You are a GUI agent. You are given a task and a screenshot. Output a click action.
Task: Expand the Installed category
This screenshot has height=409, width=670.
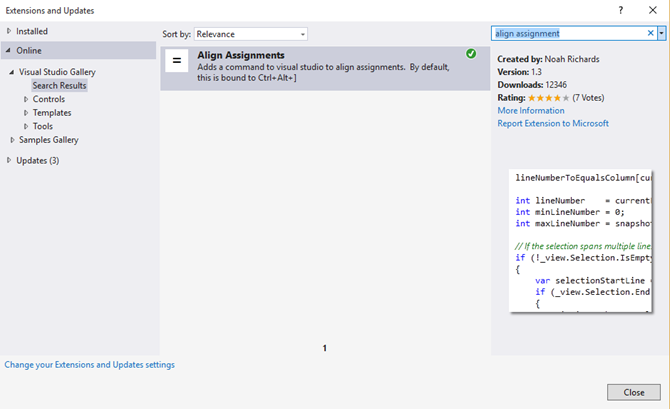pyautogui.click(x=9, y=31)
